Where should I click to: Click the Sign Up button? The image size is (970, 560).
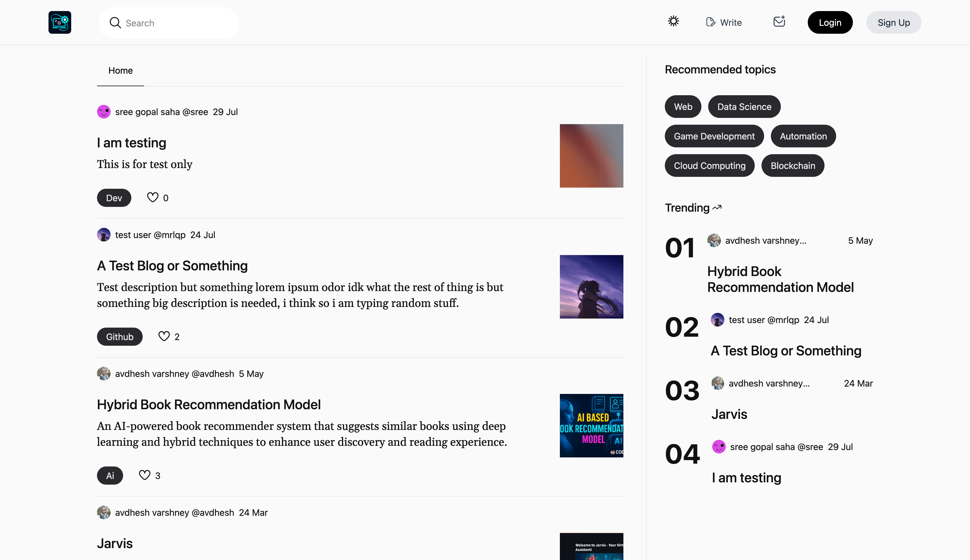(x=893, y=23)
